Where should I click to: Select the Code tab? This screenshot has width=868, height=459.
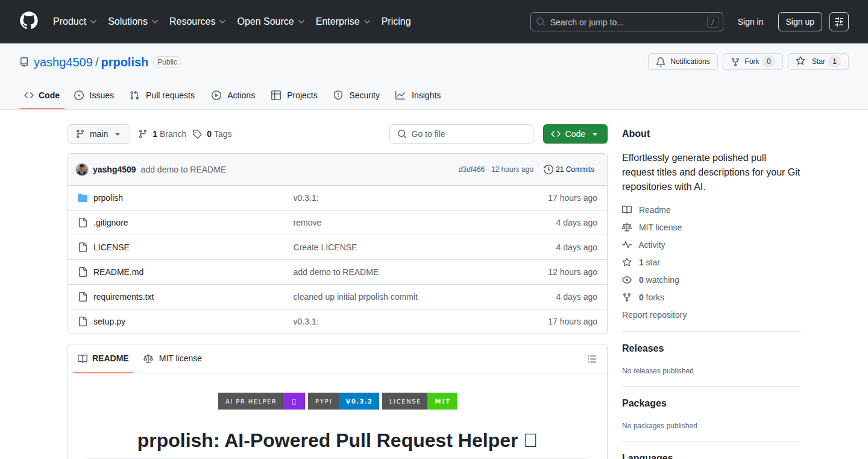tap(42, 95)
